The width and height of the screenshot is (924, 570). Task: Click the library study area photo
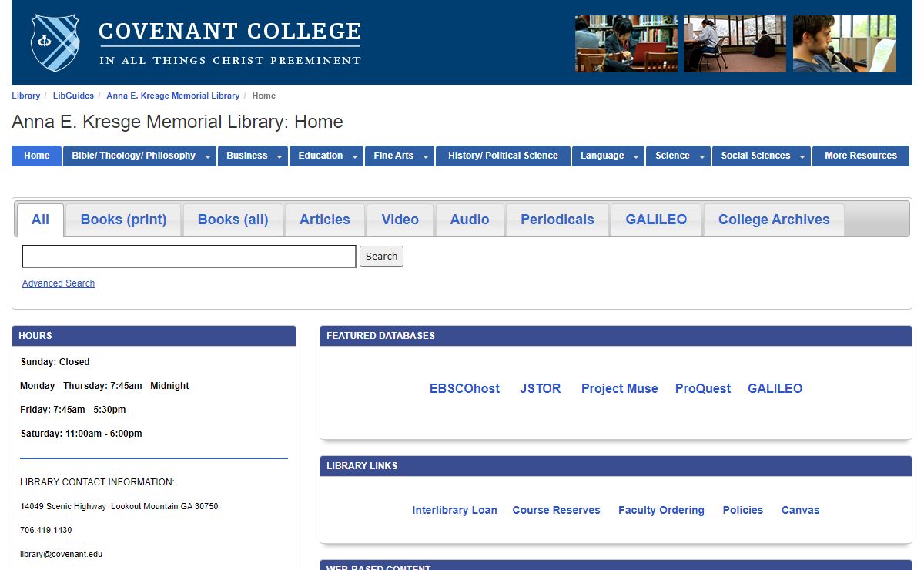pyautogui.click(x=735, y=44)
